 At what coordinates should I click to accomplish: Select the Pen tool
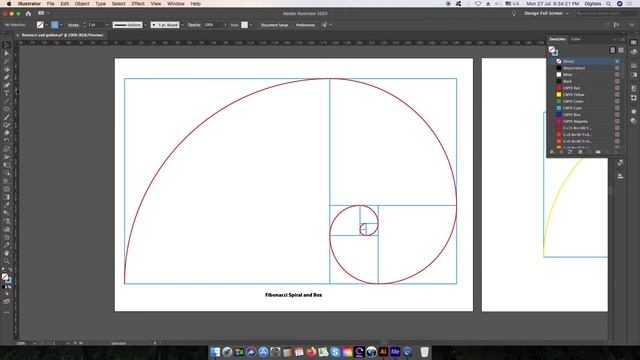click(x=7, y=77)
